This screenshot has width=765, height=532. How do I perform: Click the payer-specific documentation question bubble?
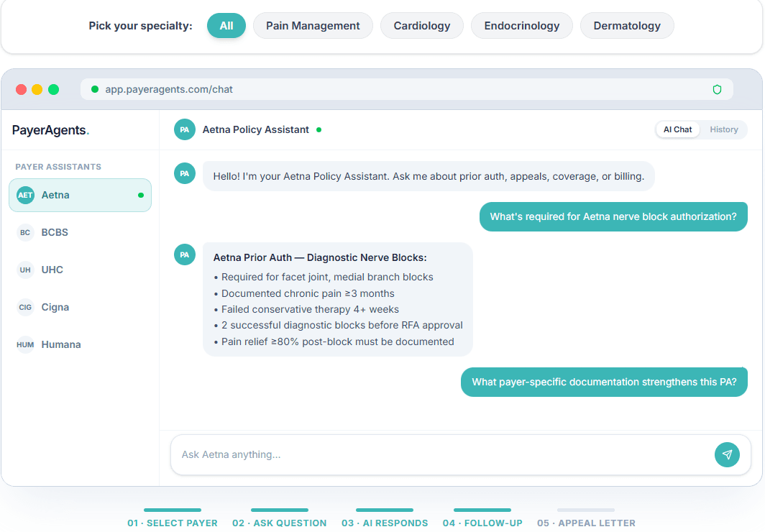(604, 382)
